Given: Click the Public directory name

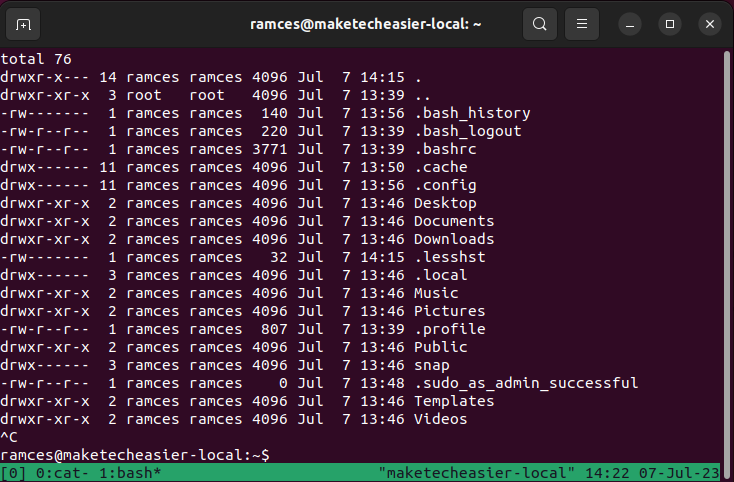Looking at the screenshot, I should pos(441,347).
